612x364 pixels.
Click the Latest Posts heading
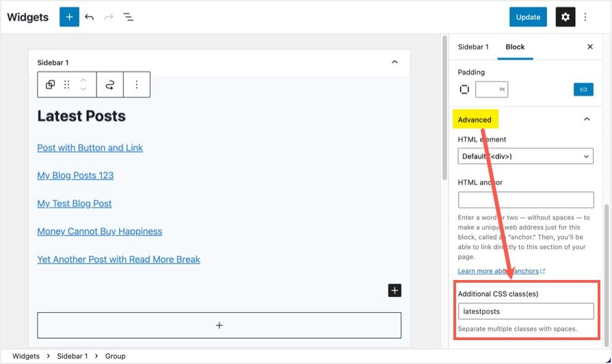[x=81, y=116]
